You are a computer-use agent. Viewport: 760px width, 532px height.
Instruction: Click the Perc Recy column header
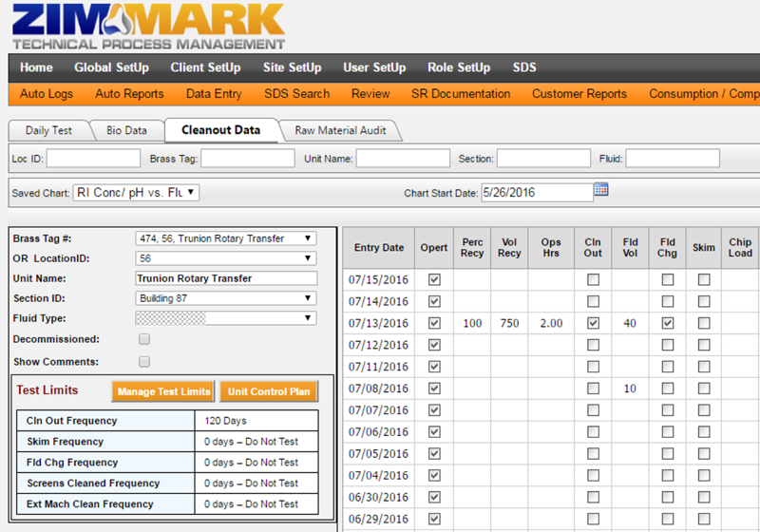click(472, 248)
